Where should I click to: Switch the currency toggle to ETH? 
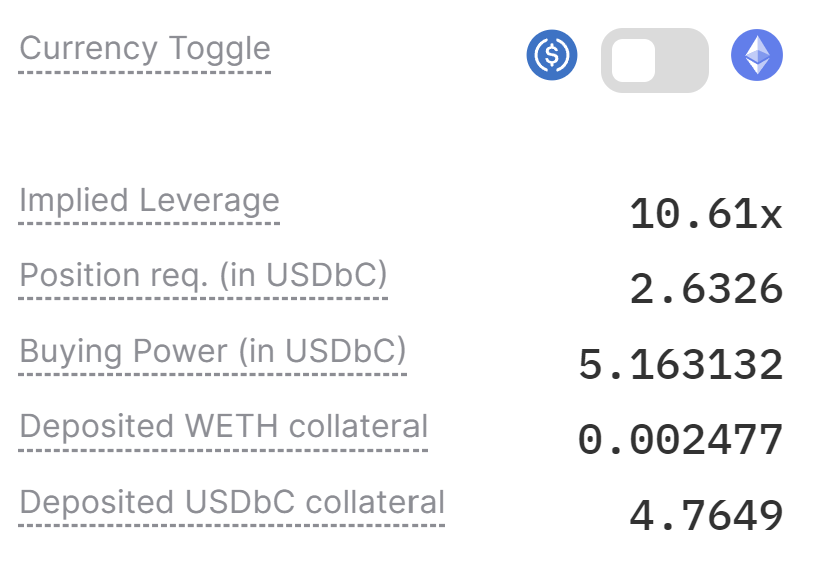tap(655, 60)
